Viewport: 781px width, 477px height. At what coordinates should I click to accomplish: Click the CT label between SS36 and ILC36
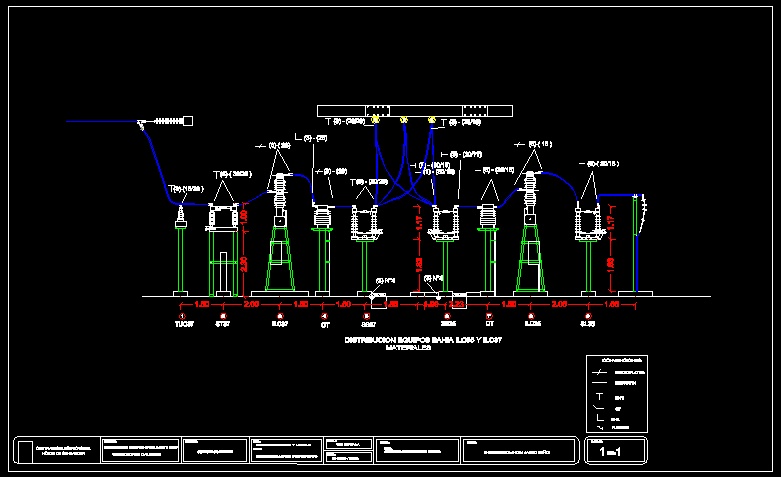point(490,324)
